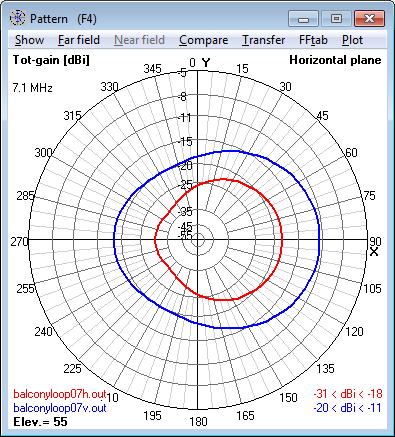The image size is (395, 437).
Task: Click the 195 degree angle label
Action: (x=152, y=415)
